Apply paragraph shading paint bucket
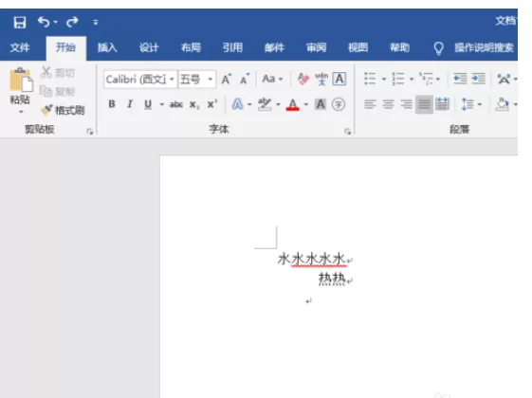The image size is (532, 398). click(x=503, y=104)
